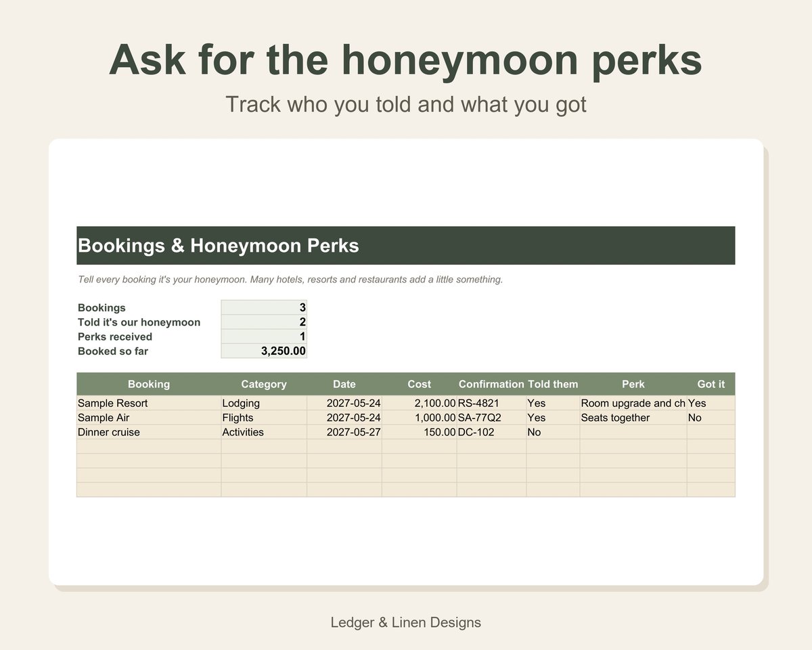
Task: Select the Sample Resort date 2027-05-24
Action: click(344, 403)
